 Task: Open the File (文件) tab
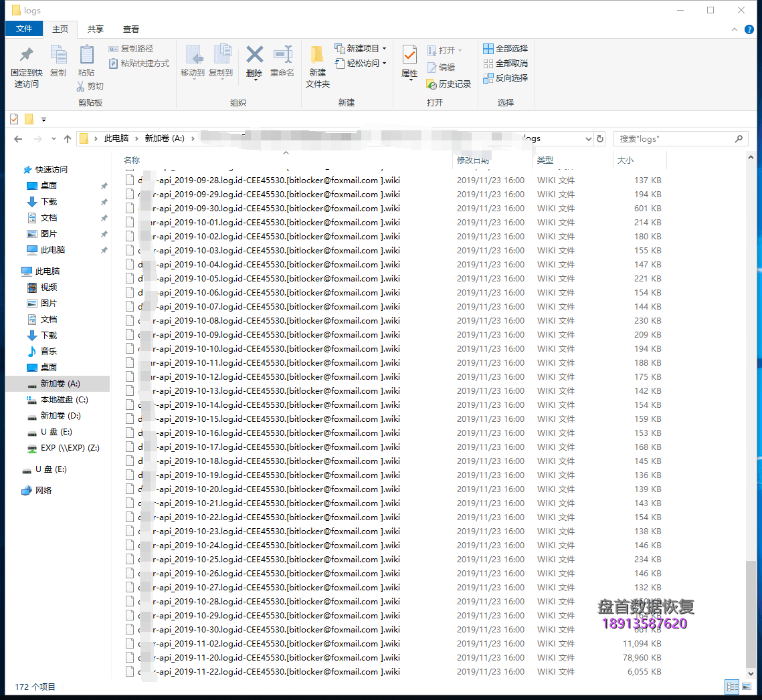(x=24, y=29)
